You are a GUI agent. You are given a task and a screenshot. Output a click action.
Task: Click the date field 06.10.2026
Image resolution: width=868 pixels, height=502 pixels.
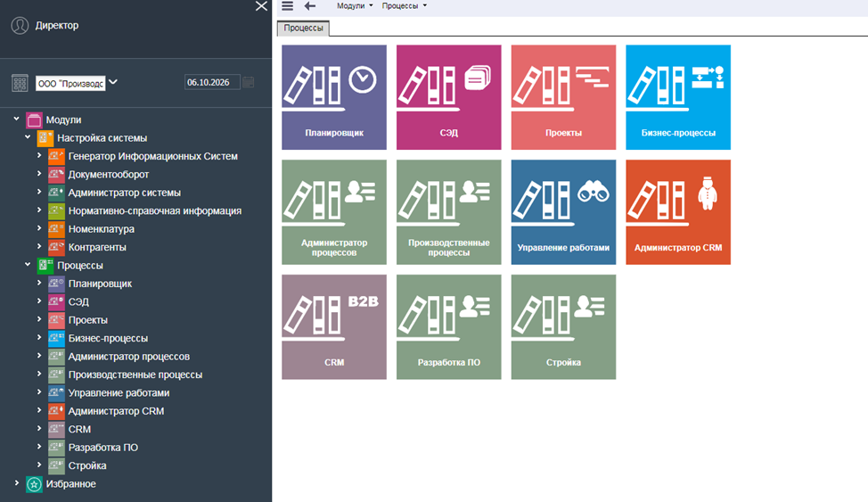tap(212, 83)
